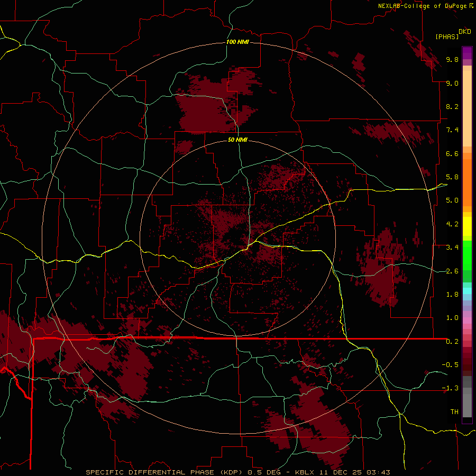Screen dimensions: 476x476
Task: Click the 3.4 value on color scale
Action: (x=452, y=248)
